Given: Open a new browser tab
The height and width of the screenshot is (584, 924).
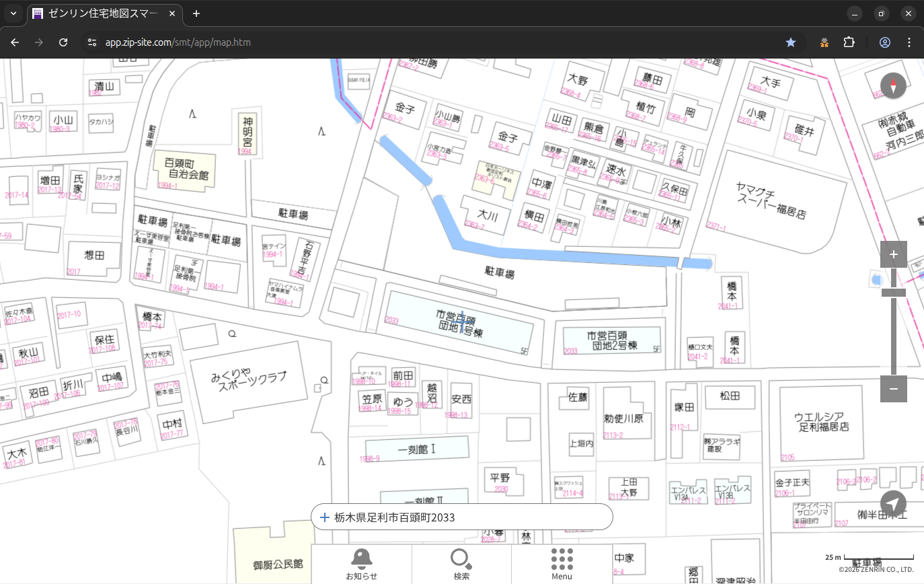Looking at the screenshot, I should click(x=196, y=13).
